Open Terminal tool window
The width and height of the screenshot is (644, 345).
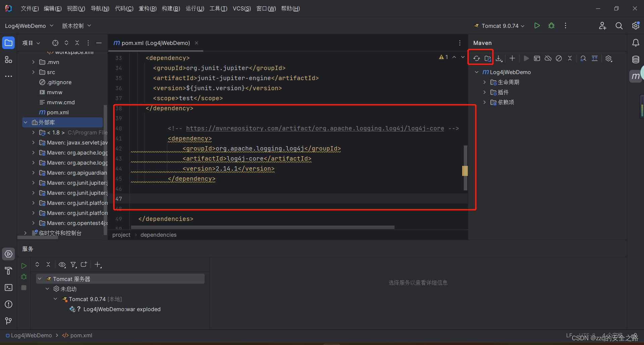click(8, 288)
